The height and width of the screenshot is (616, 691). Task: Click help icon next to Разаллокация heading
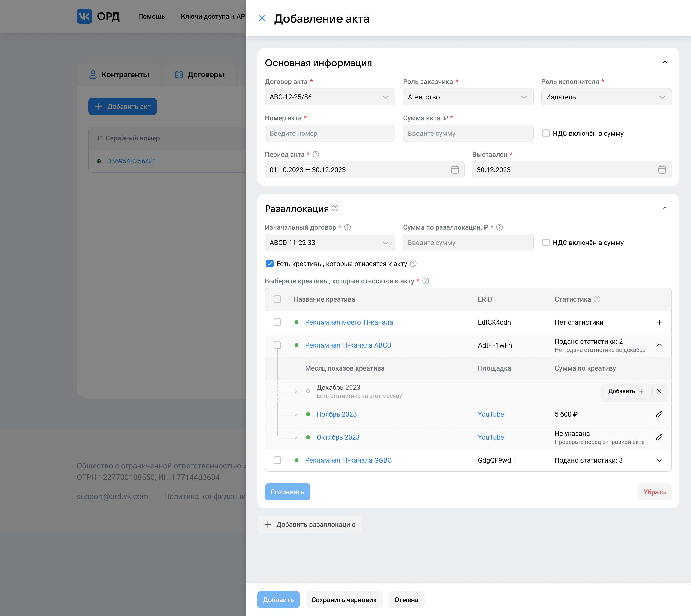(335, 208)
